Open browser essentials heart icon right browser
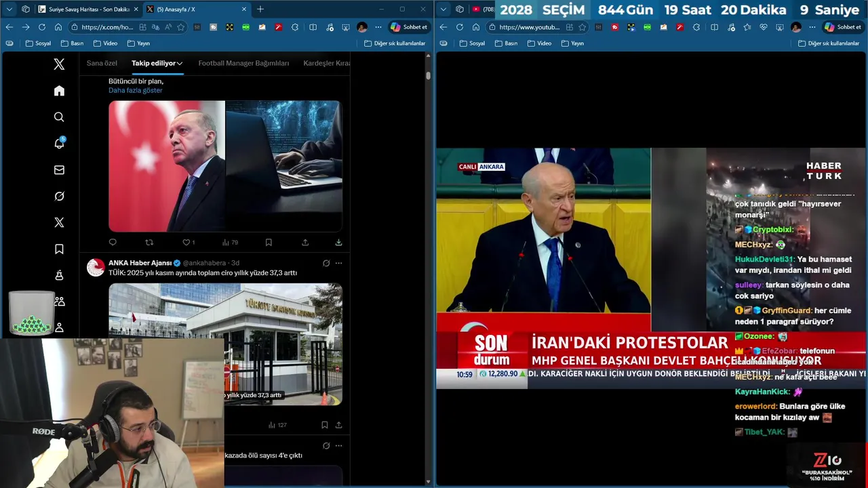This screenshot has height=488, width=868. [x=763, y=27]
